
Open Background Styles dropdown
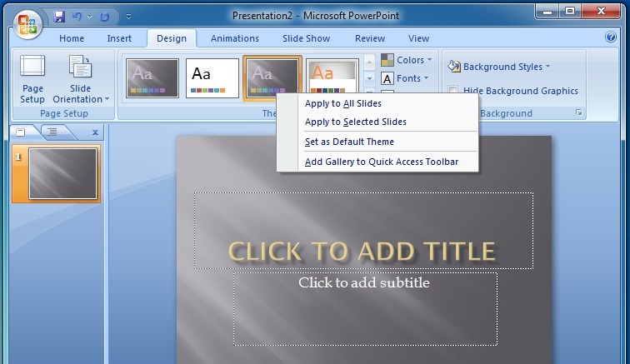point(498,67)
